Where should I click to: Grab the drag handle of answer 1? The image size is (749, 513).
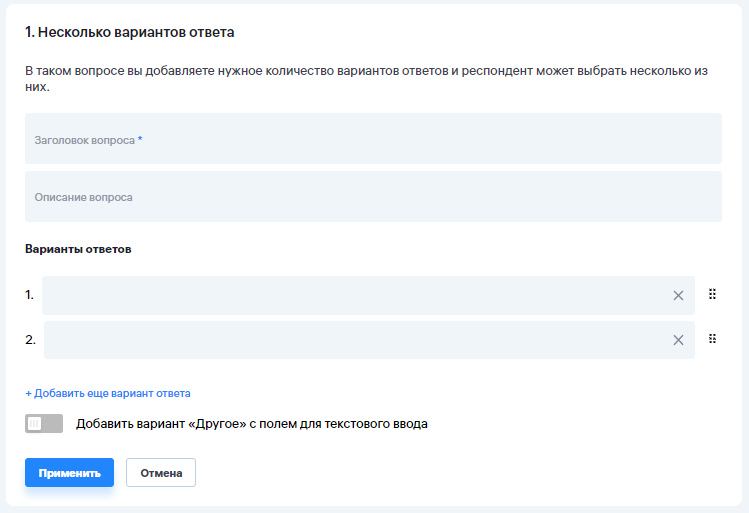tap(713, 294)
